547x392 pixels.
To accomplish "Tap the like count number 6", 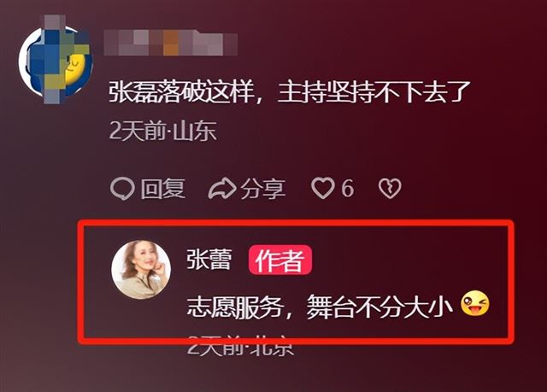I will [347, 188].
